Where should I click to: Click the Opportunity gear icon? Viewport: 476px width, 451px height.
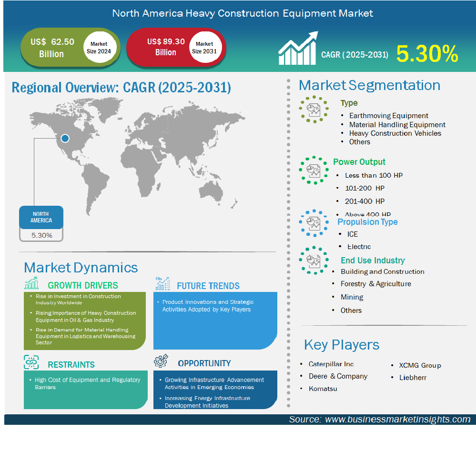(x=161, y=361)
